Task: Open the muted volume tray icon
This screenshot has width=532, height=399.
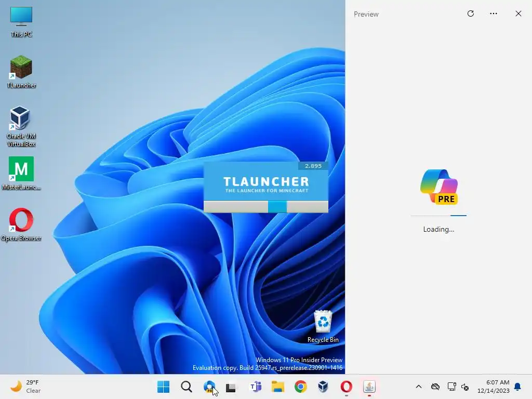Action: coord(465,387)
